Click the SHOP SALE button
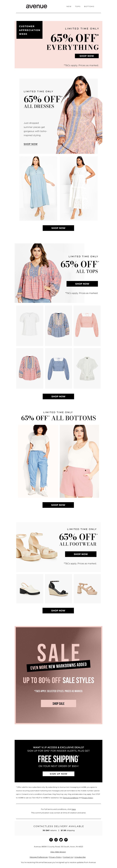The image size is (117, 868). pyautogui.click(x=58, y=704)
